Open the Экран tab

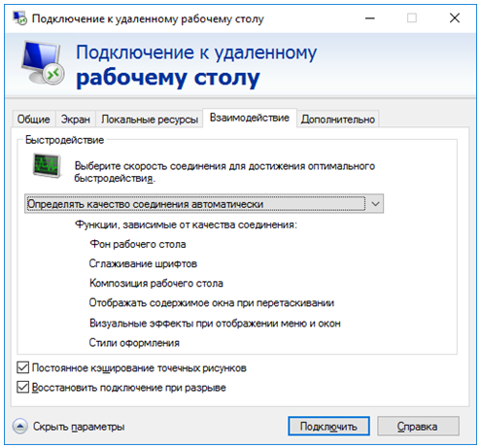[76, 120]
